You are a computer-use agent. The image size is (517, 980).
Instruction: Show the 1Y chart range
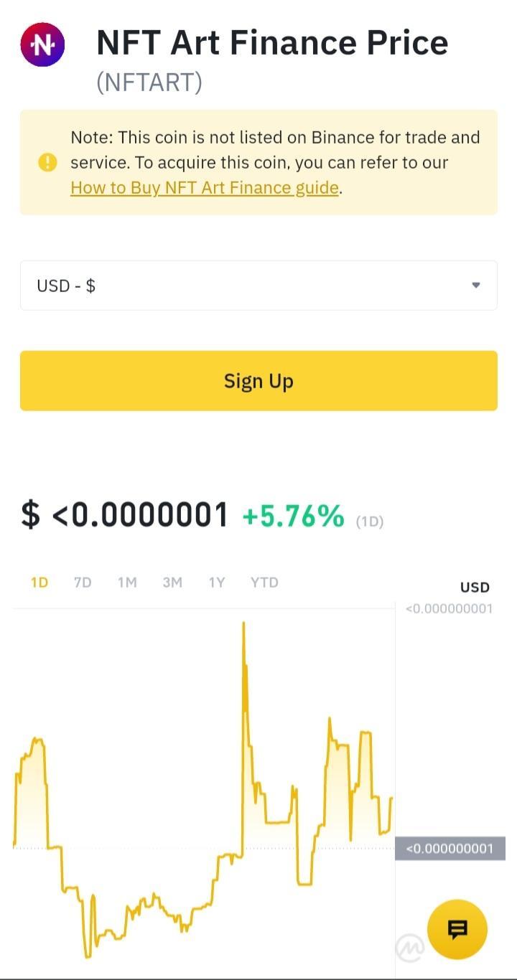tap(217, 583)
